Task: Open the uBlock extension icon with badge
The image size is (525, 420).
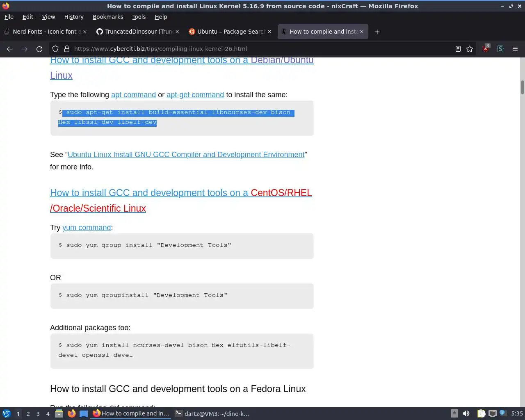Action: click(x=486, y=48)
